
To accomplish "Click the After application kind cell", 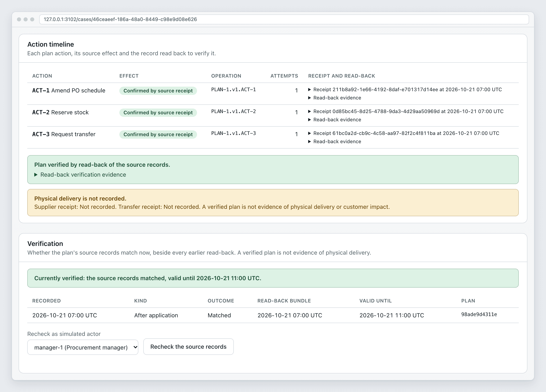I will click(x=156, y=315).
